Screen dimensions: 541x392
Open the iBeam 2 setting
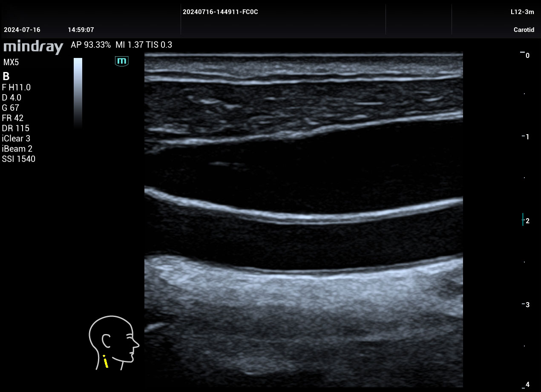(x=17, y=149)
